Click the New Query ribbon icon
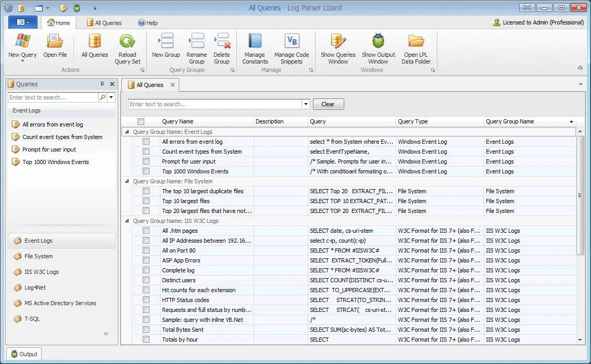591x364 pixels. pyautogui.click(x=22, y=41)
